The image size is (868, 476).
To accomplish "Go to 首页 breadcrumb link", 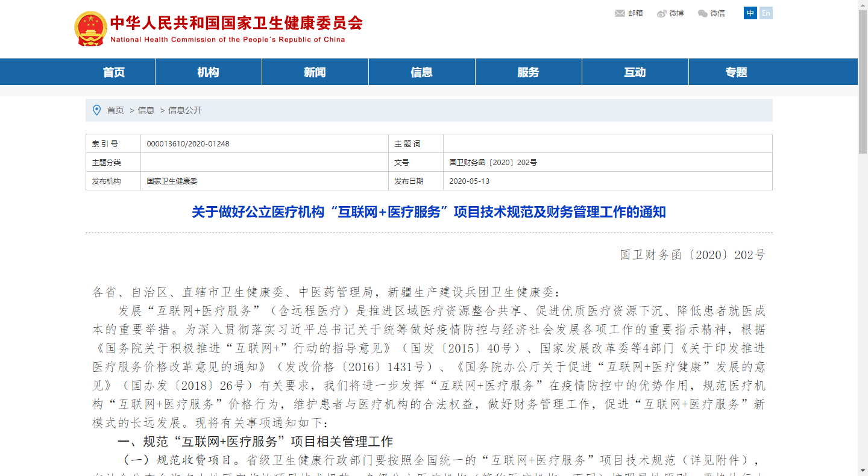I will point(115,110).
